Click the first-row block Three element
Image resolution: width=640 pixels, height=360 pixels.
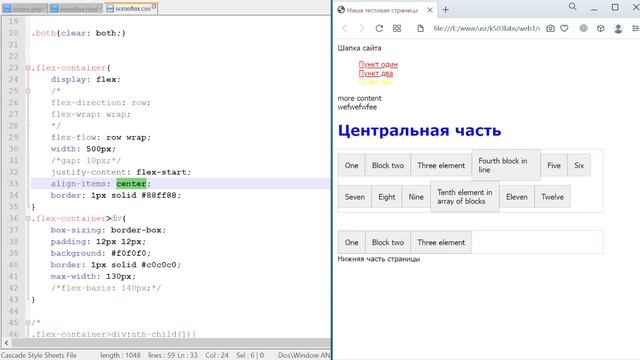coord(441,165)
